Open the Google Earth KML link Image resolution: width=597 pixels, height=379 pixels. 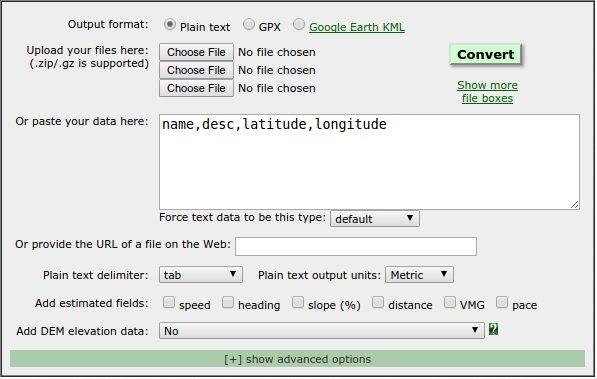[357, 27]
